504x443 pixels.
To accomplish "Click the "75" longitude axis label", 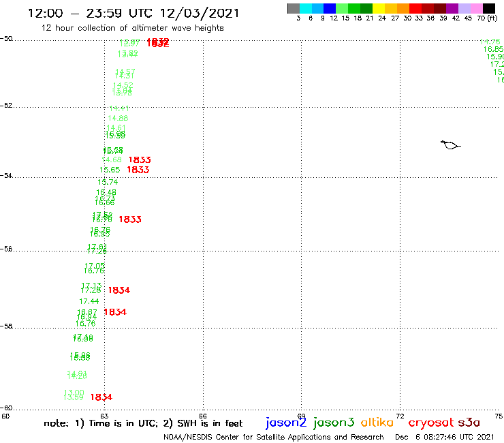I will 499,416.
